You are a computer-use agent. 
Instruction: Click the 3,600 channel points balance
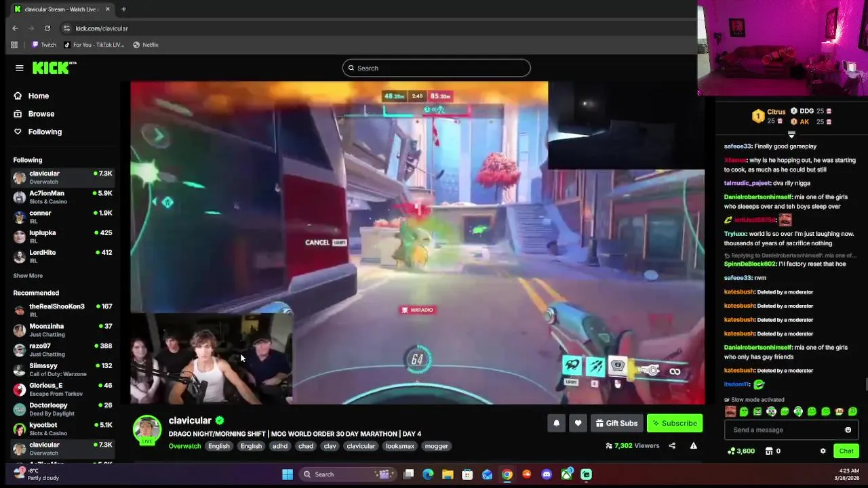[x=741, y=451]
